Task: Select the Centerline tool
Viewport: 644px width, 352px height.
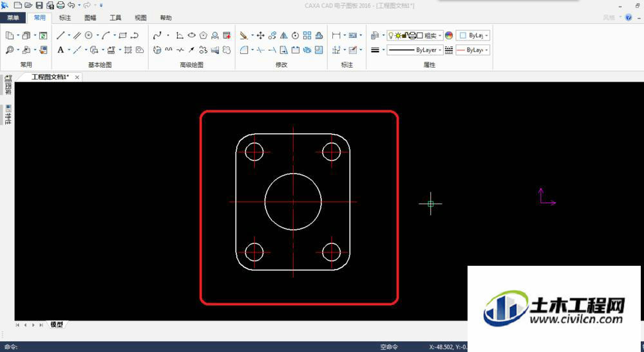Action: [x=77, y=50]
